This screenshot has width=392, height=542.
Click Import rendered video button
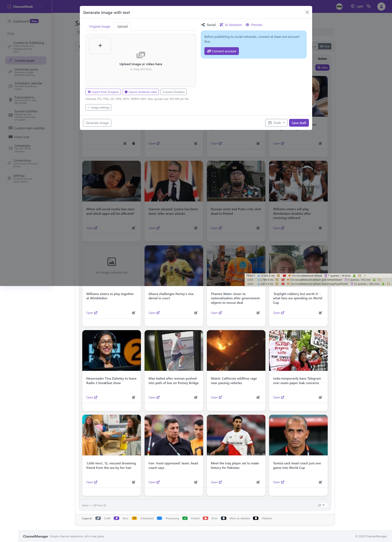point(141,92)
